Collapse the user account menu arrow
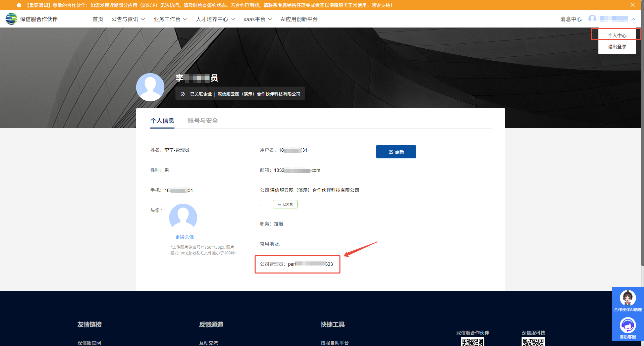Image resolution: width=644 pixels, height=346 pixels. point(633,19)
